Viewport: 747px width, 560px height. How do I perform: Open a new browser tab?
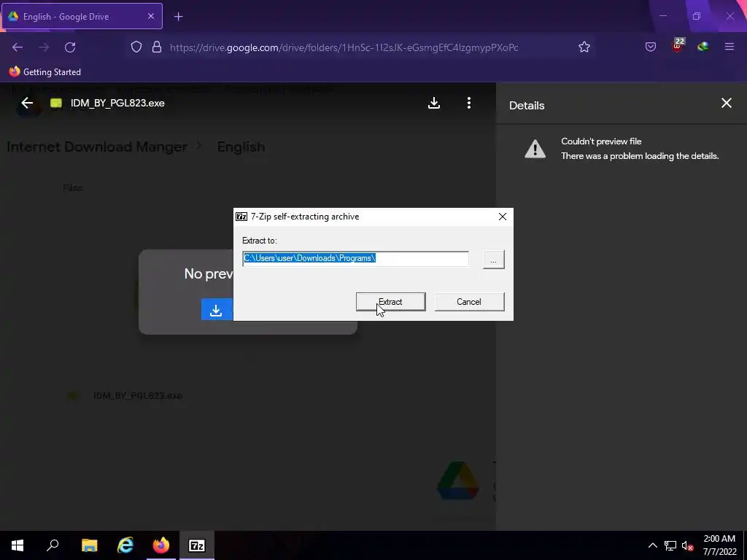[x=178, y=17]
